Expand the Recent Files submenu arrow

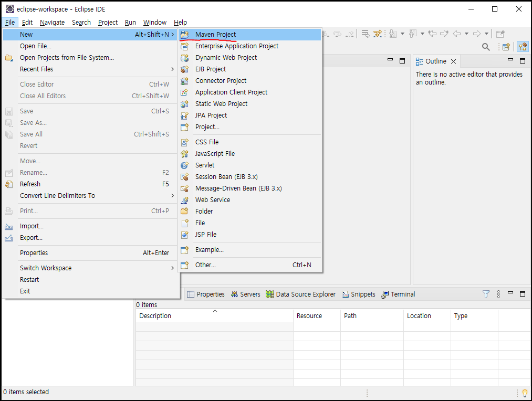tap(172, 69)
